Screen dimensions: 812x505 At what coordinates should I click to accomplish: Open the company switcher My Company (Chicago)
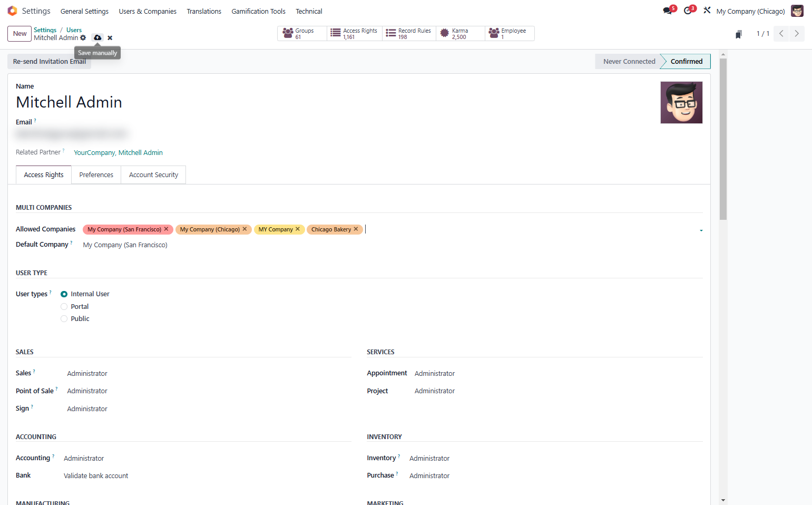[x=750, y=12]
